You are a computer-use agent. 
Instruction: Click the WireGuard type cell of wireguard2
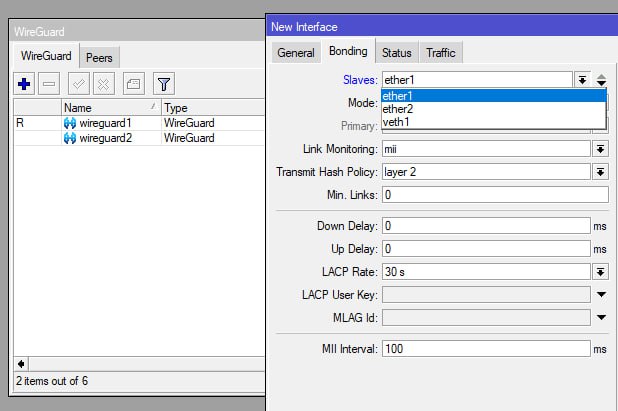click(x=189, y=138)
